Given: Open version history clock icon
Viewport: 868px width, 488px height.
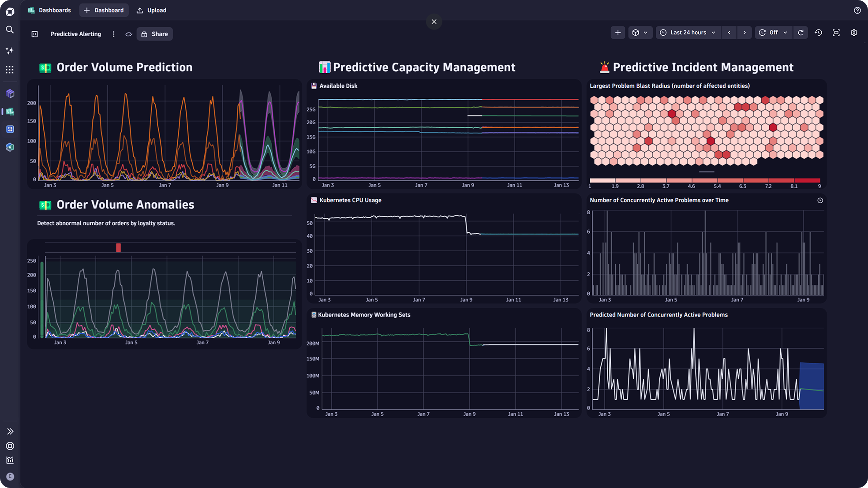Looking at the screenshot, I should pyautogui.click(x=819, y=33).
